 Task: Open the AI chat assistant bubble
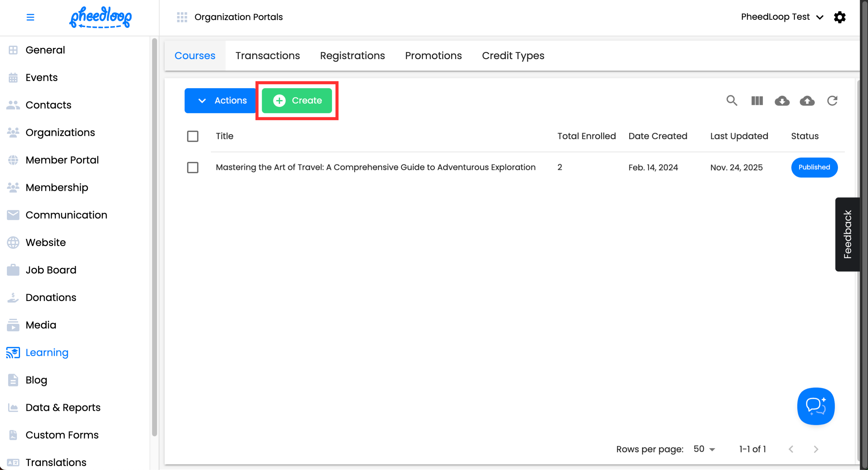coord(815,406)
